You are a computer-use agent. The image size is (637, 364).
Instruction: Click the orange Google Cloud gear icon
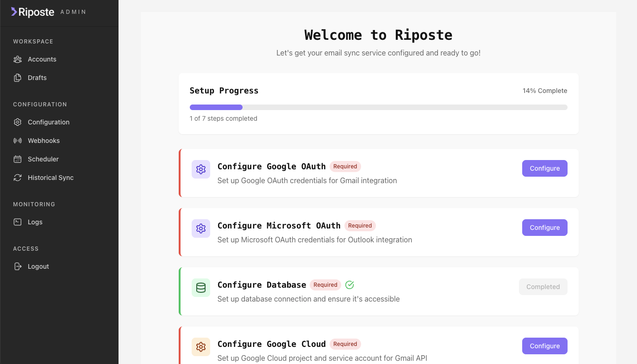(x=201, y=347)
